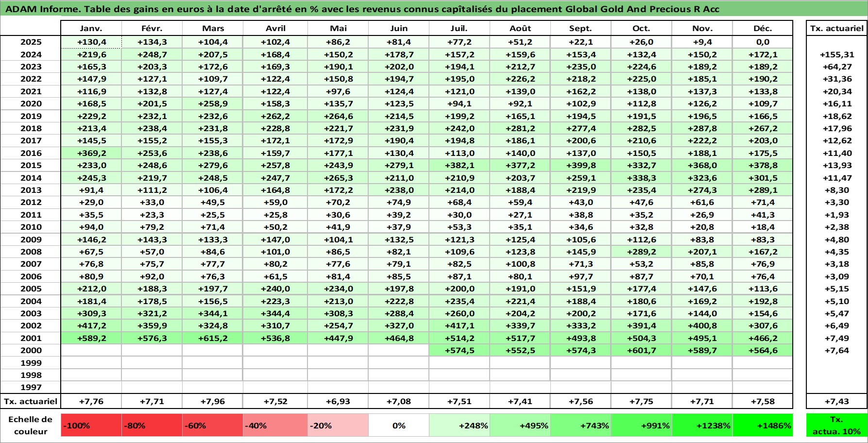Click the +238,0 value in Juin 2013
The width and height of the screenshot is (868, 443).
399,190
